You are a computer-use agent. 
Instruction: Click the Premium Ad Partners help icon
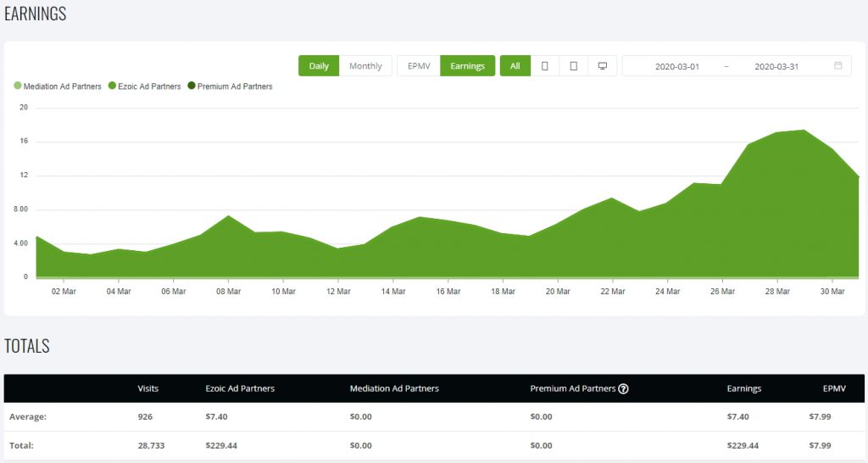[623, 388]
